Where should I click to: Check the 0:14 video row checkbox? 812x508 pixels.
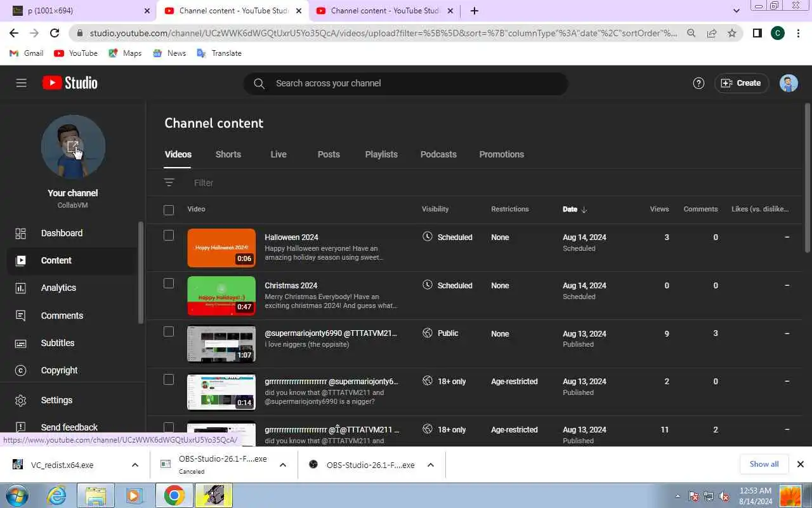[169, 380]
